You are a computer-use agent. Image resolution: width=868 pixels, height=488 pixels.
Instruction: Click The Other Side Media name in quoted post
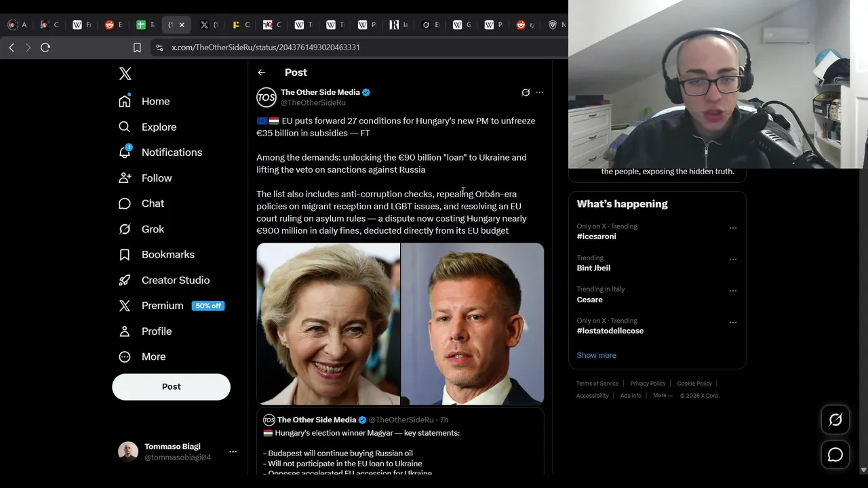tap(317, 420)
